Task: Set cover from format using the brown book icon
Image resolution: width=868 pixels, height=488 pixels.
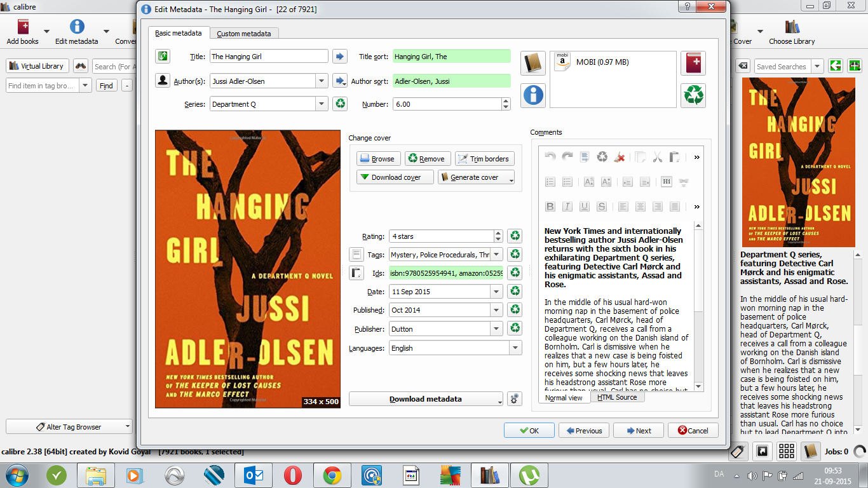Action: (533, 64)
